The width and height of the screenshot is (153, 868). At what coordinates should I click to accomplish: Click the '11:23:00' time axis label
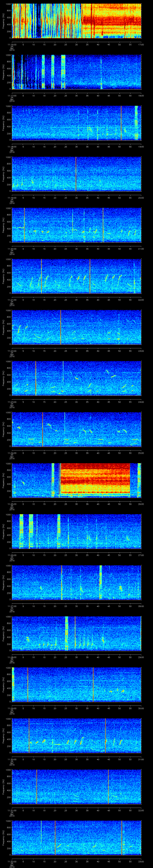coord(12,402)
